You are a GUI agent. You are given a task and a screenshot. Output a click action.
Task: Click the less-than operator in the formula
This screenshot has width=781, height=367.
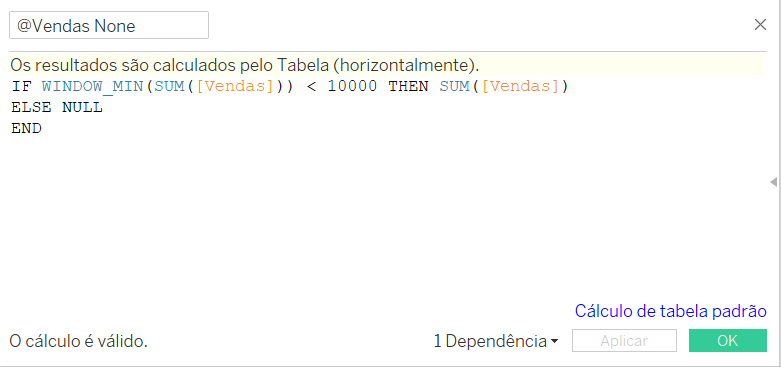click(x=311, y=87)
